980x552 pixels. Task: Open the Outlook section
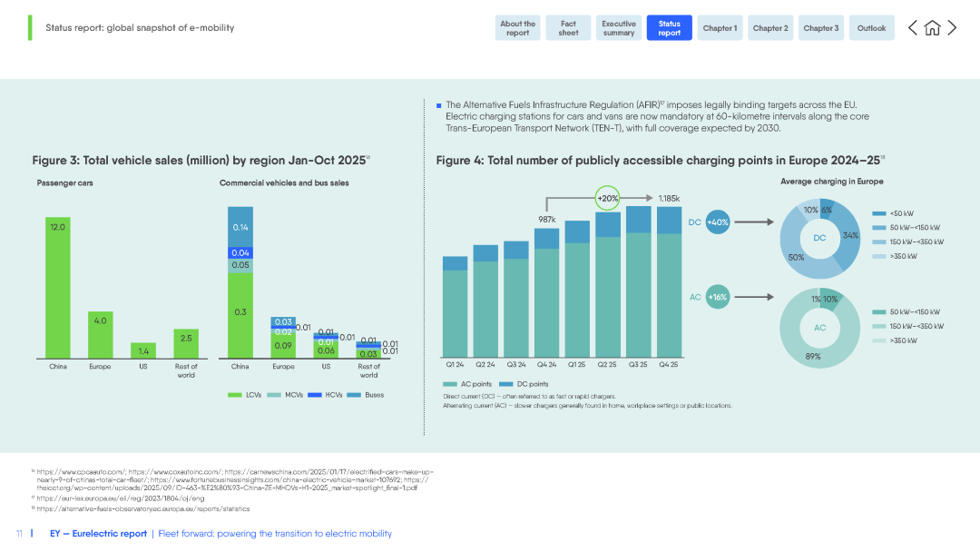(872, 28)
